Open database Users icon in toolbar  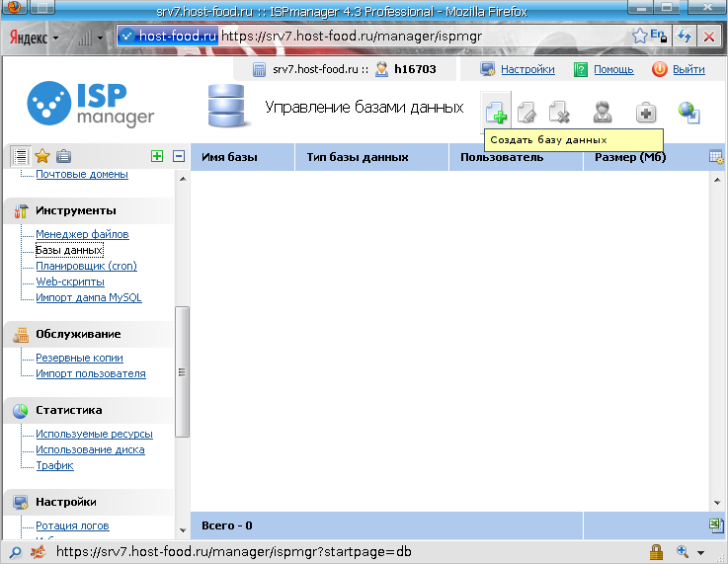[602, 112]
